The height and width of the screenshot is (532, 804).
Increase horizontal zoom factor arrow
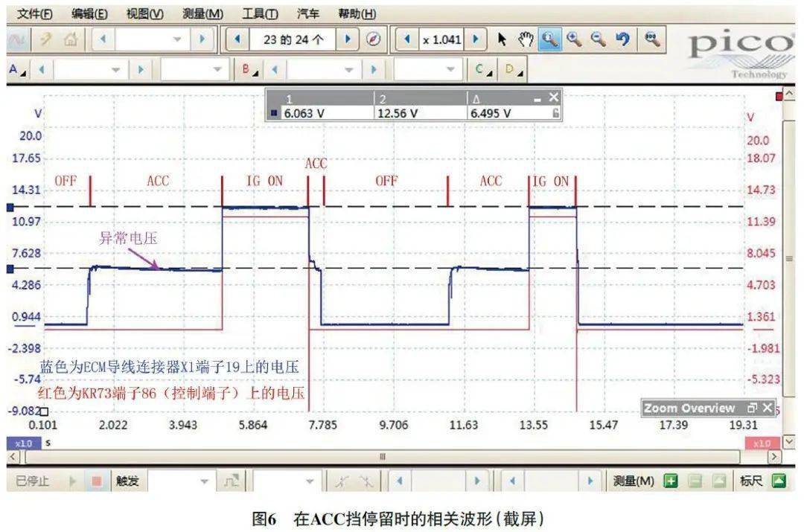point(475,39)
